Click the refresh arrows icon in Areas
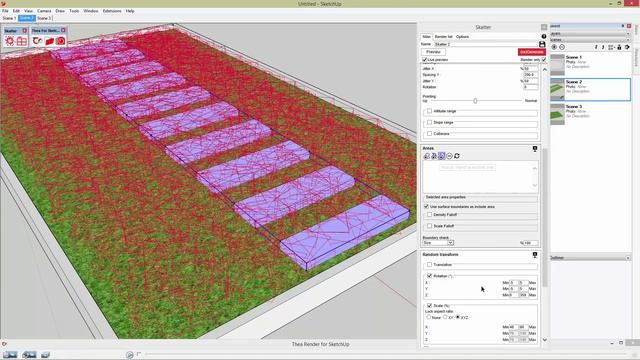The image size is (640, 360). pos(457,156)
